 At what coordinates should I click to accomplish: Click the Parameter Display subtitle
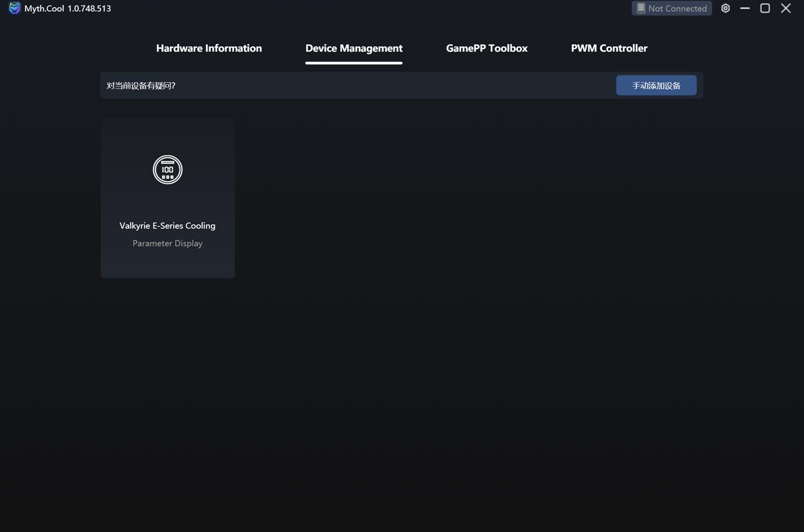click(x=167, y=243)
